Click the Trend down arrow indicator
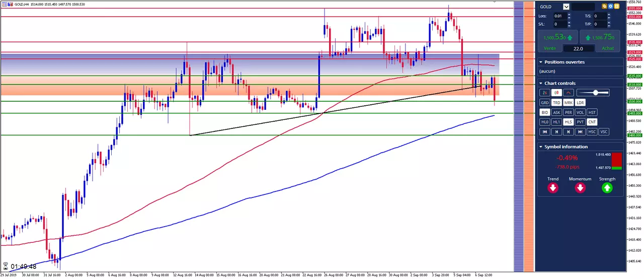Screen dimensions: 644x279 (553, 188)
